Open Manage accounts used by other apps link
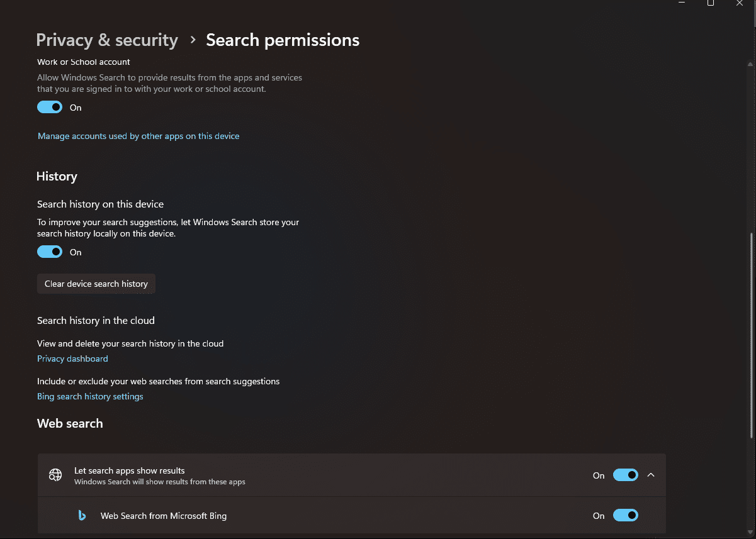The height and width of the screenshot is (539, 756). [x=138, y=136]
